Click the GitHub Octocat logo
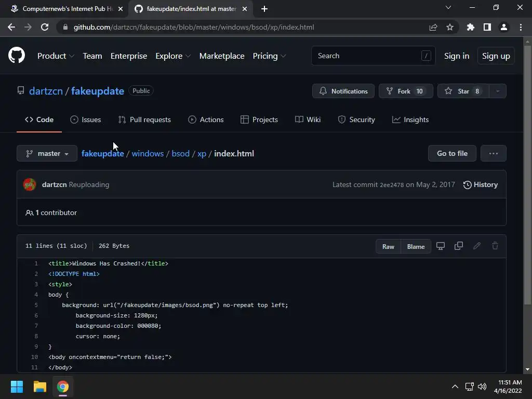532x399 pixels. click(17, 55)
